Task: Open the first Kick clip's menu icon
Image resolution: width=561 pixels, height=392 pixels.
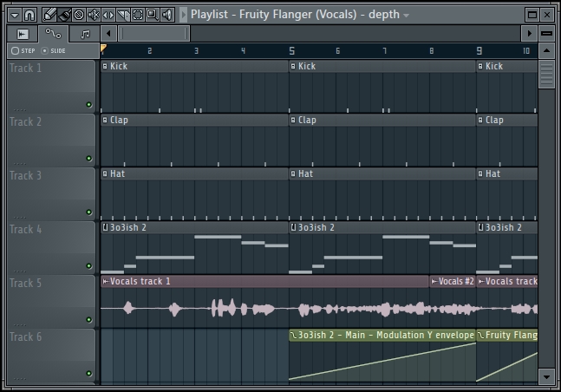Action: point(105,66)
